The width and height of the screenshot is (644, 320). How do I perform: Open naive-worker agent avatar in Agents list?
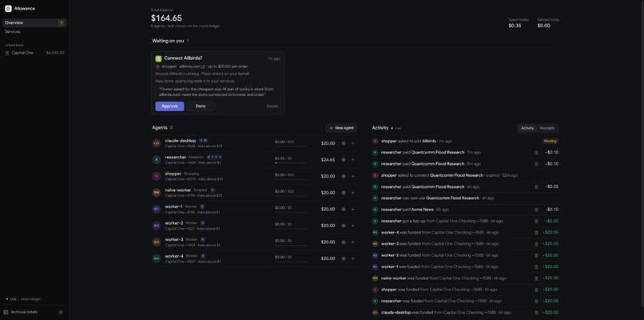(x=157, y=193)
